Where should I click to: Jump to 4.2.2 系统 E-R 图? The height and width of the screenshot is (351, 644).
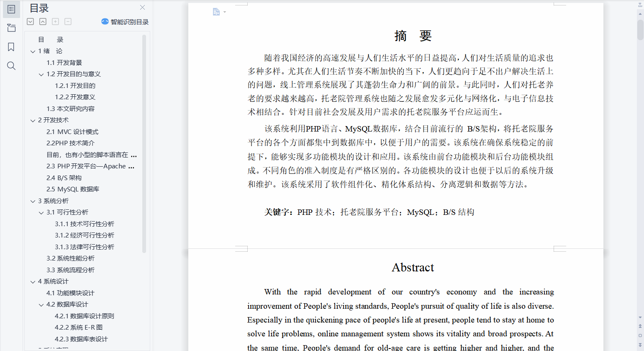[x=79, y=328]
